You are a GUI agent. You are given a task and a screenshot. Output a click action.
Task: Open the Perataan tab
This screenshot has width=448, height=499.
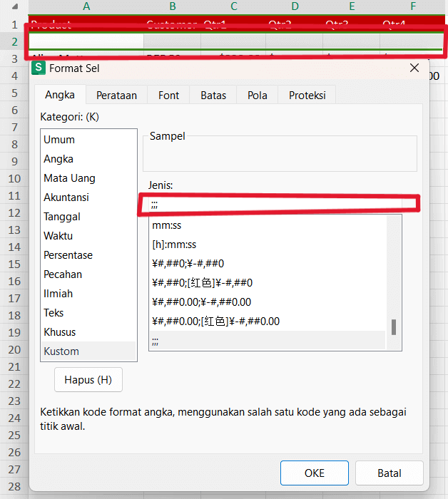[116, 95]
